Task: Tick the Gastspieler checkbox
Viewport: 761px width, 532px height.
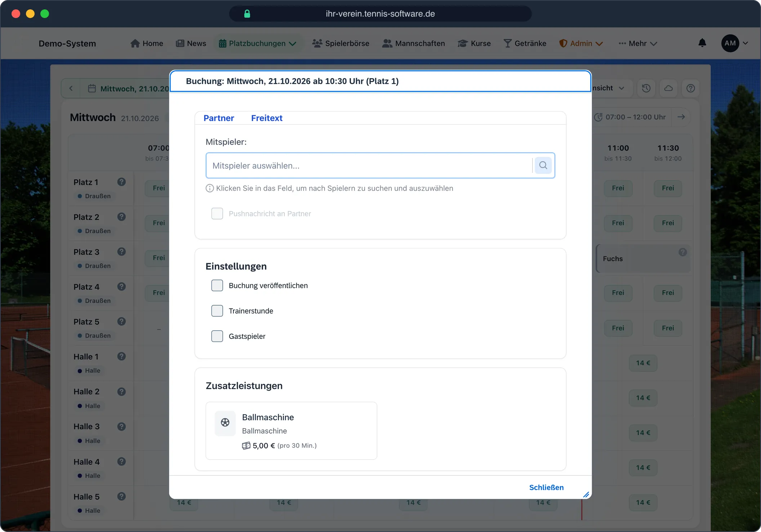Action: pos(217,336)
